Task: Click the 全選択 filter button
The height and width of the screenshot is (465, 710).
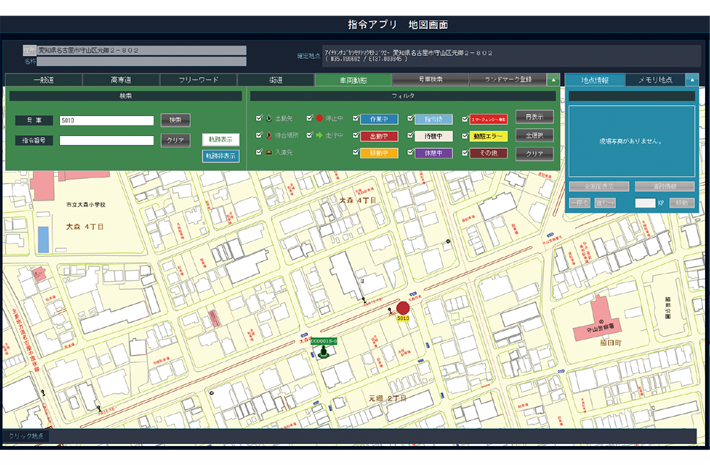Action: click(534, 135)
